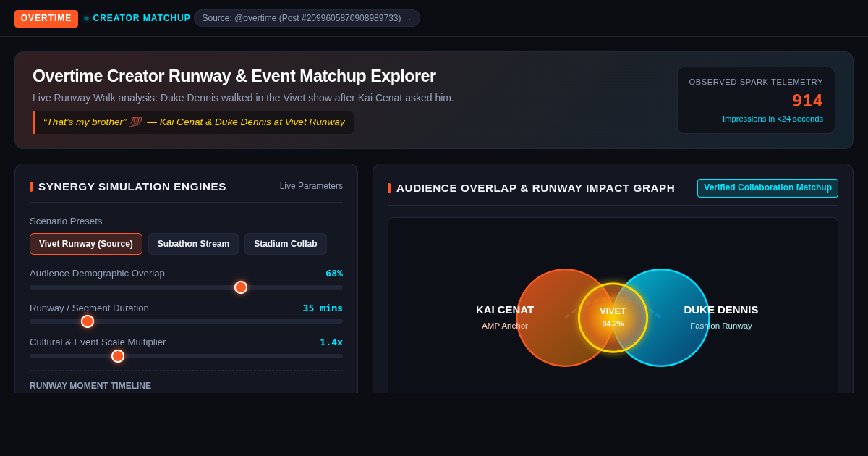Screen dimensions: 868x456
Task: Click the OVERTIME logo badge
Action: (x=46, y=18)
